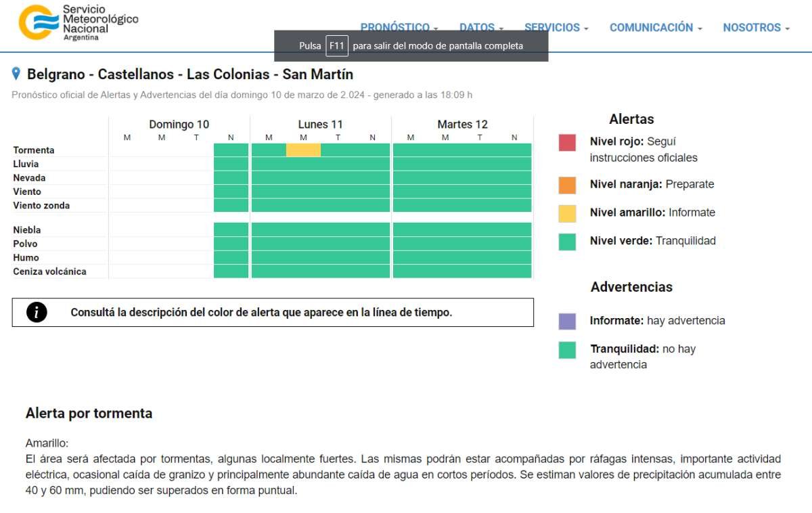Click the Belgrano - Castellanos location title
Image resolution: width=812 pixels, height=513 pixels.
[x=189, y=74]
